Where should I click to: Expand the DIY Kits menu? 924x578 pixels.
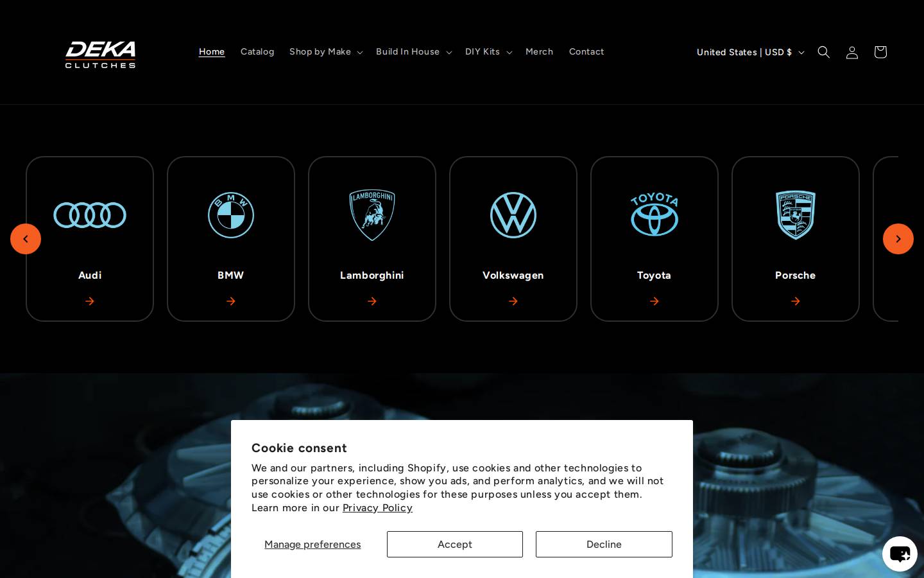click(488, 52)
